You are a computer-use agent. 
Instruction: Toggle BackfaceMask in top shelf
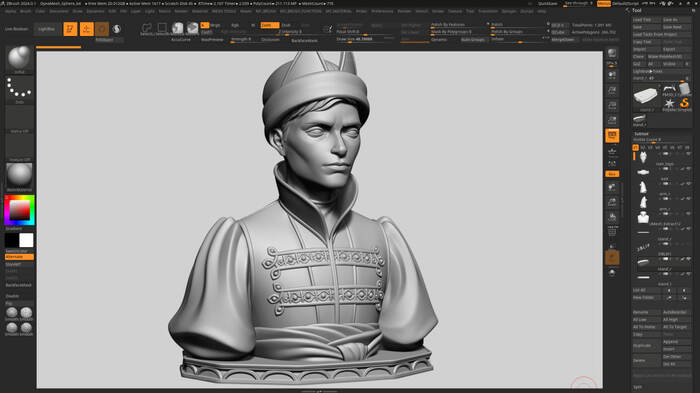pos(304,40)
